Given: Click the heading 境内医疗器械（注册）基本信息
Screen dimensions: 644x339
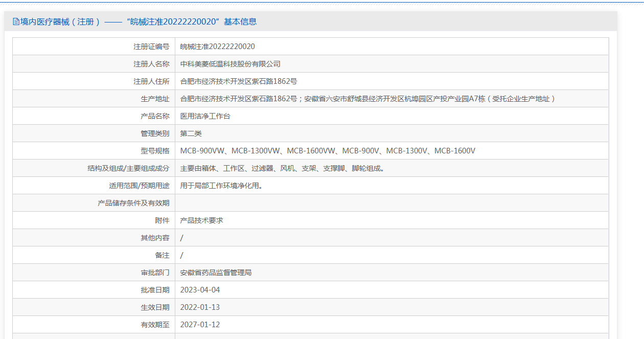Looking at the screenshot, I should 139,21.
